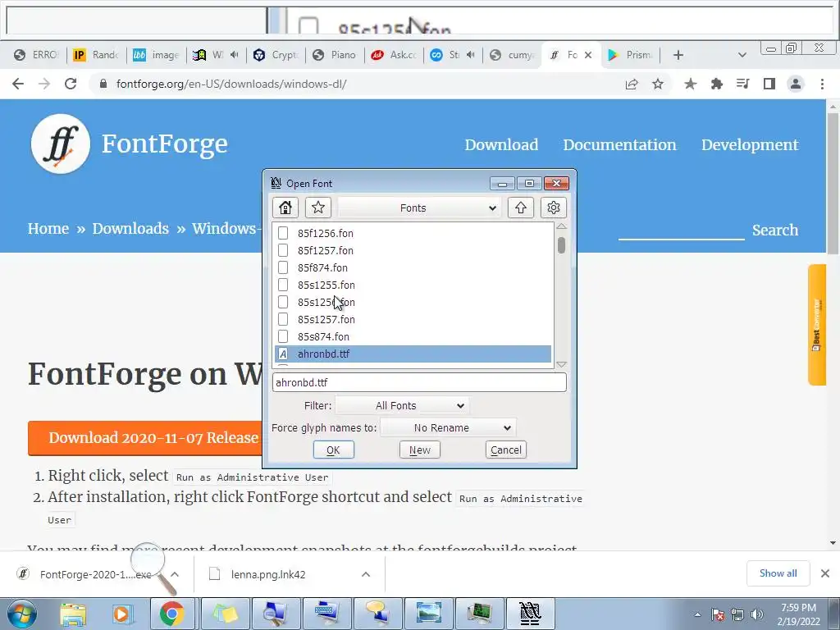Switch to the Ask.cc browser tab
Screen dimensions: 840x630
[395, 55]
